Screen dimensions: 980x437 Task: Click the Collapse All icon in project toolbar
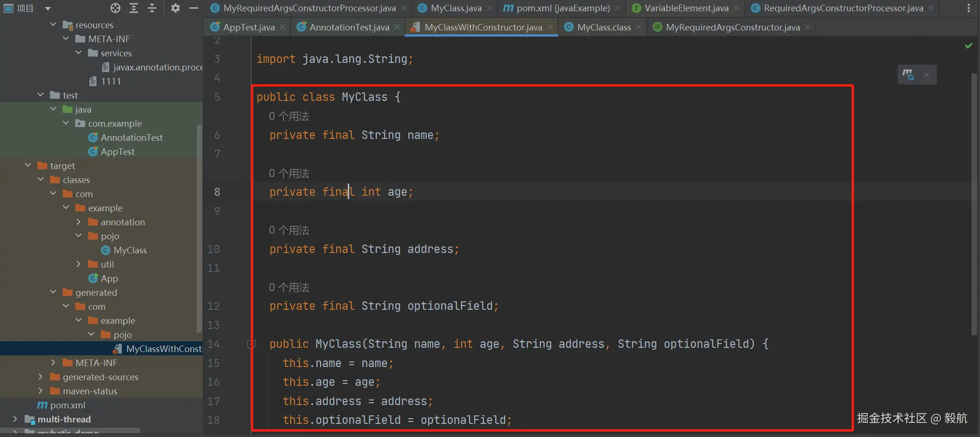[x=152, y=8]
